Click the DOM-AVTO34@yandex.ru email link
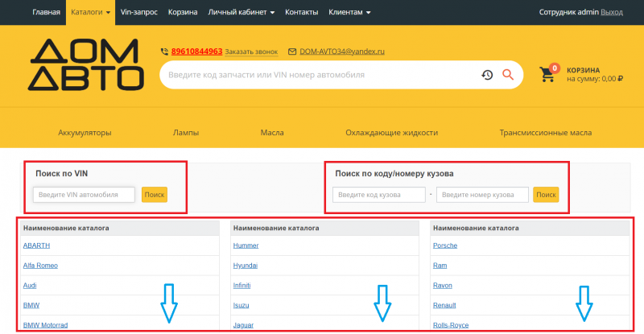The image size is (644, 334). pos(341,52)
